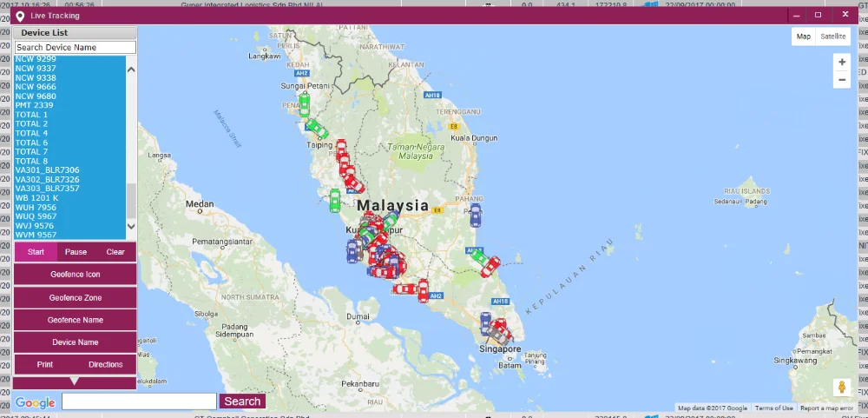868x418 pixels.
Task: Click the Search button
Action: click(242, 401)
